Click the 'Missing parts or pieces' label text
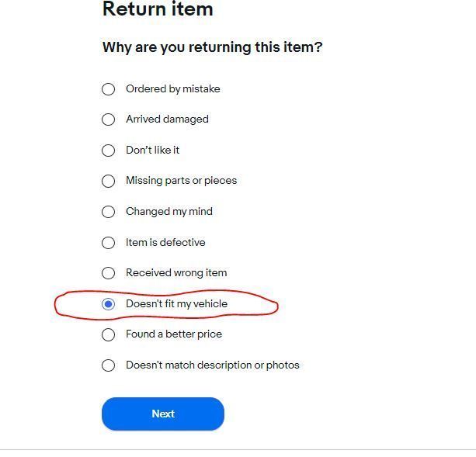The width and height of the screenshot is (476, 457). click(181, 181)
